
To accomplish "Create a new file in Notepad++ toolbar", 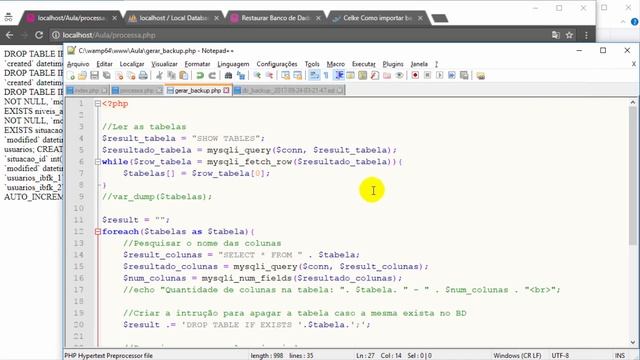I will pos(71,76).
